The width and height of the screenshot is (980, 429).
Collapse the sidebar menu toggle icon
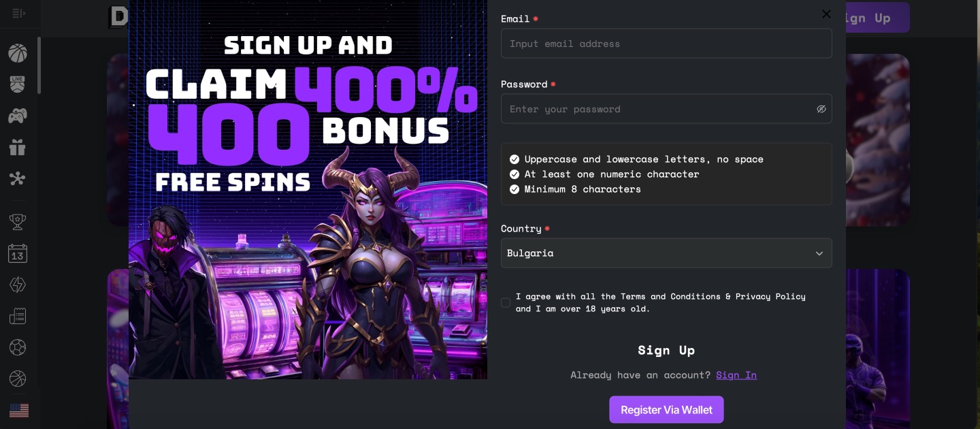18,13
